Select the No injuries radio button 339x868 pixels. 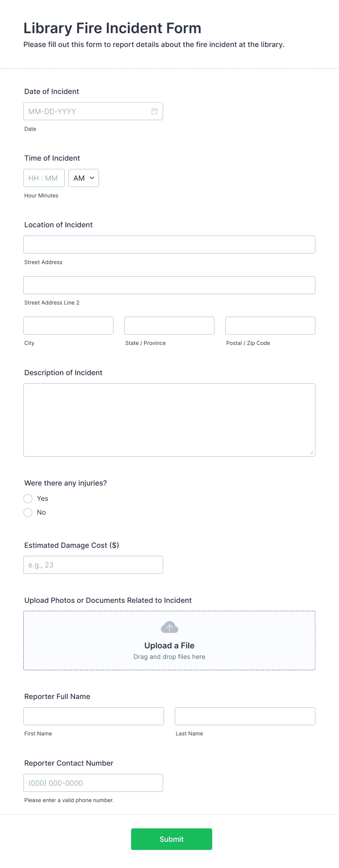pos(28,512)
